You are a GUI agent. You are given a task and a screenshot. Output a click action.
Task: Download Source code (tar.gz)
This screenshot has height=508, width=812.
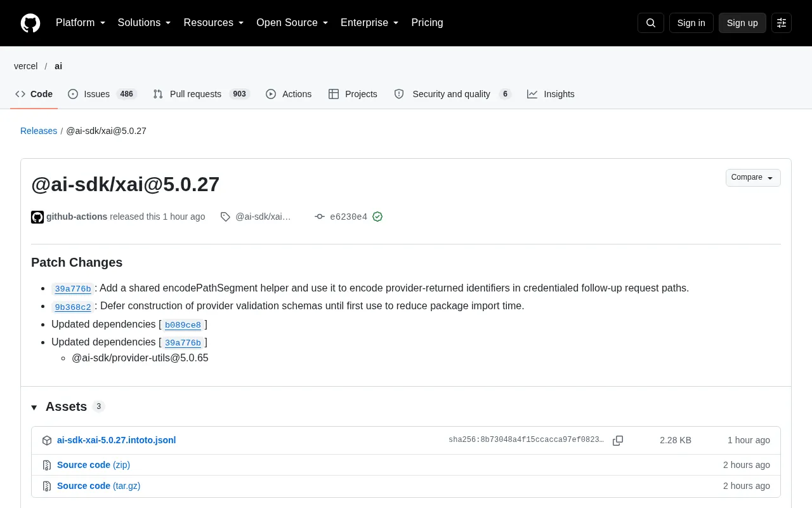click(x=98, y=486)
